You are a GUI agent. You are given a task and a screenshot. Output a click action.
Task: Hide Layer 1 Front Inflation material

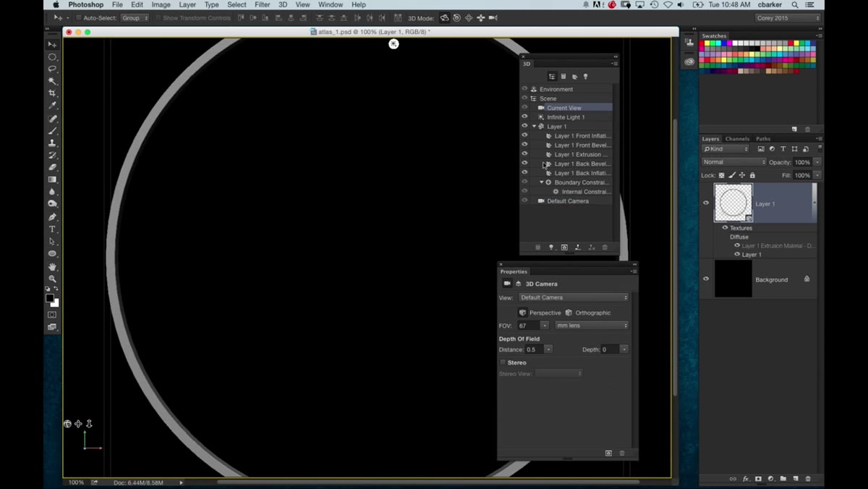[525, 135]
